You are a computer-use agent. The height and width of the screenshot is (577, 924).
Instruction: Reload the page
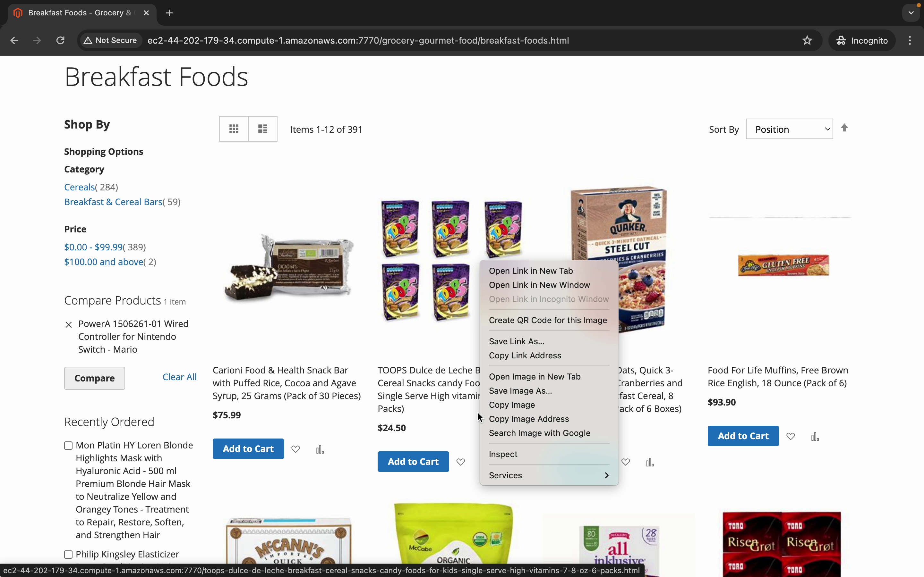60,40
